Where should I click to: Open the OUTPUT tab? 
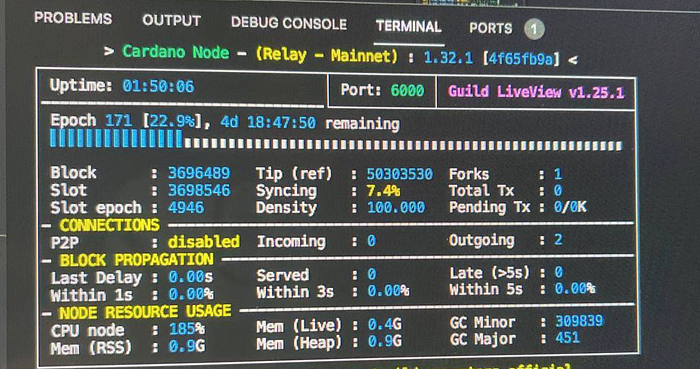tap(171, 21)
